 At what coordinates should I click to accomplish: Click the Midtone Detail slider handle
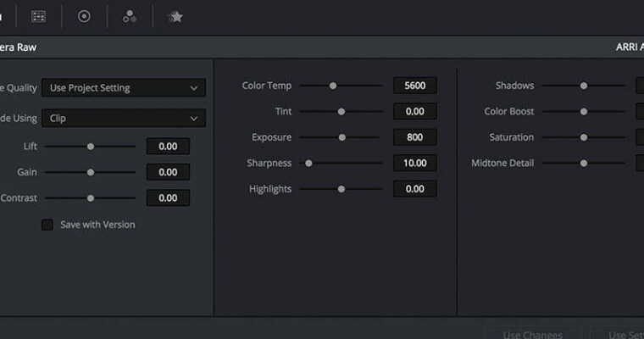[584, 164]
